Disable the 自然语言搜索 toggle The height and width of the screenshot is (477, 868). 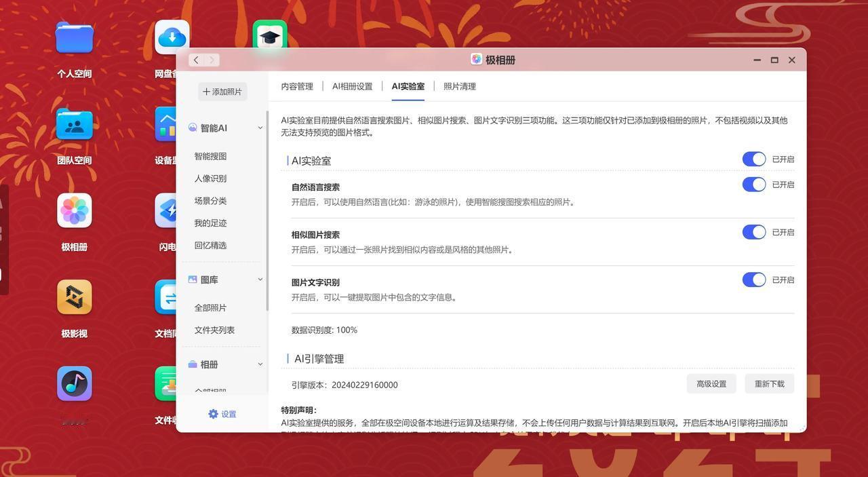pos(754,185)
